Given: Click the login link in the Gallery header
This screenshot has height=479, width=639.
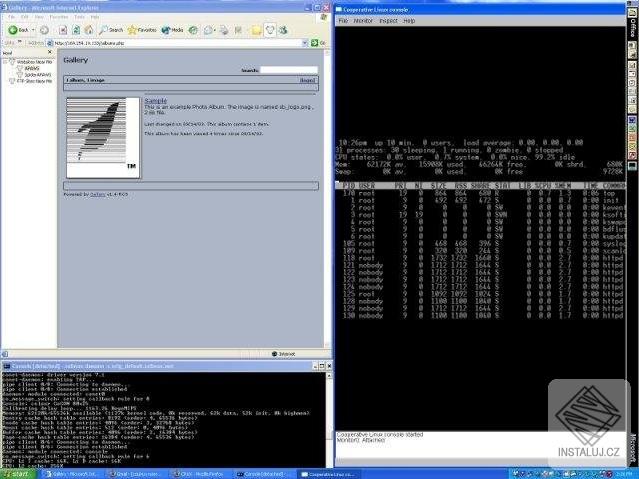Looking at the screenshot, I should coord(307,80).
